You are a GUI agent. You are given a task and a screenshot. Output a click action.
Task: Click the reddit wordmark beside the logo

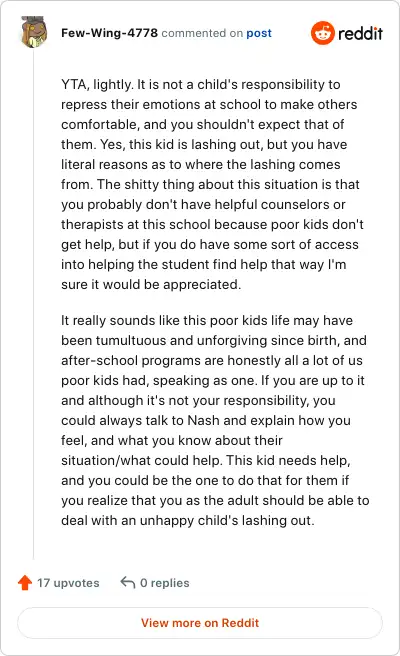[360, 33]
